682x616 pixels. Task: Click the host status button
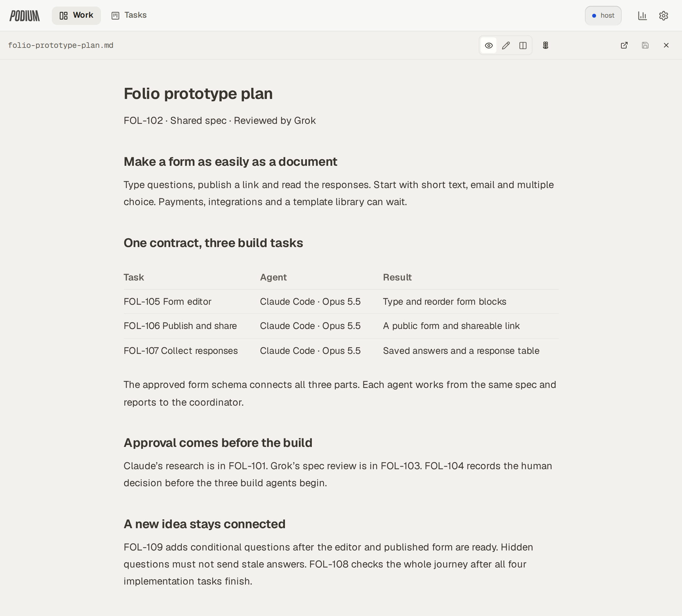(x=603, y=15)
